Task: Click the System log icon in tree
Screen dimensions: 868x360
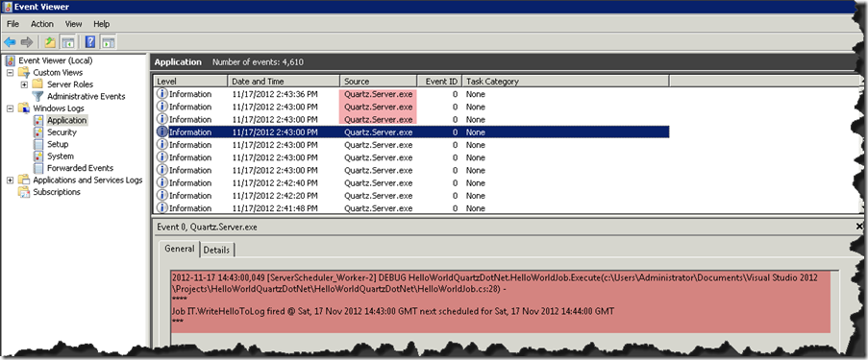Action: (38, 156)
